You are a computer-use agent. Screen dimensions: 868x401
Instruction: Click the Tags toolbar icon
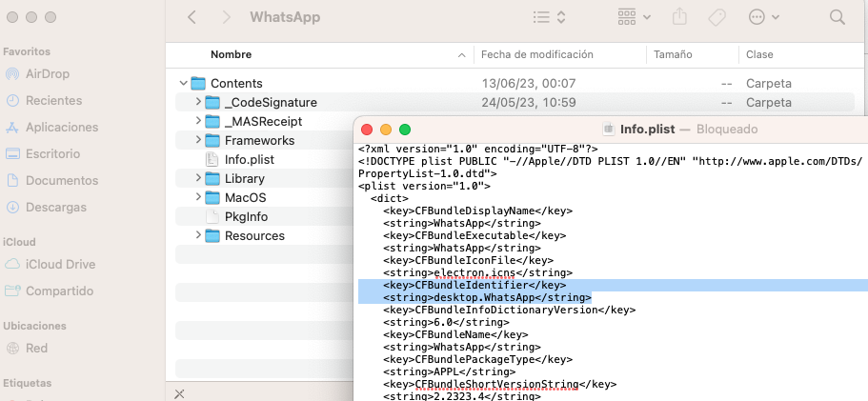[x=717, y=17]
